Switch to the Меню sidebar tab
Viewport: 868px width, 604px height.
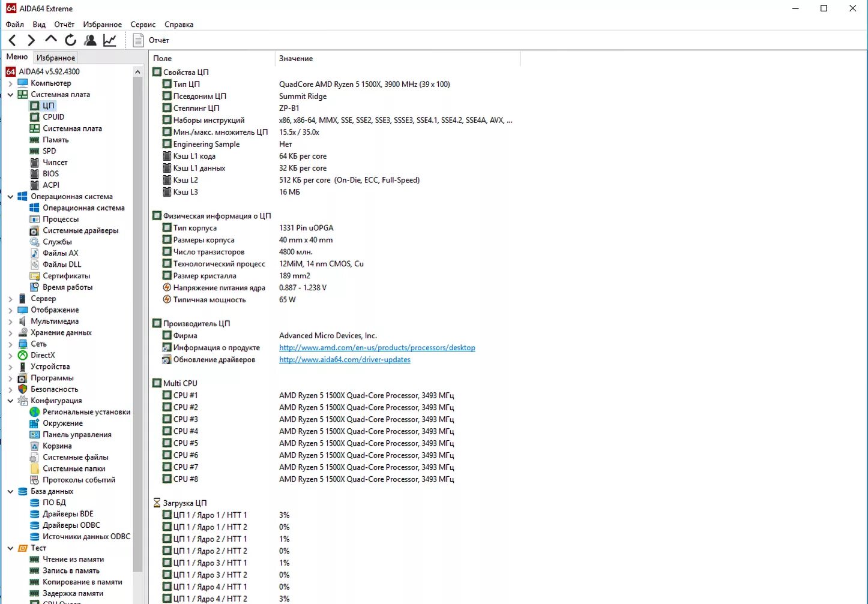coord(17,57)
